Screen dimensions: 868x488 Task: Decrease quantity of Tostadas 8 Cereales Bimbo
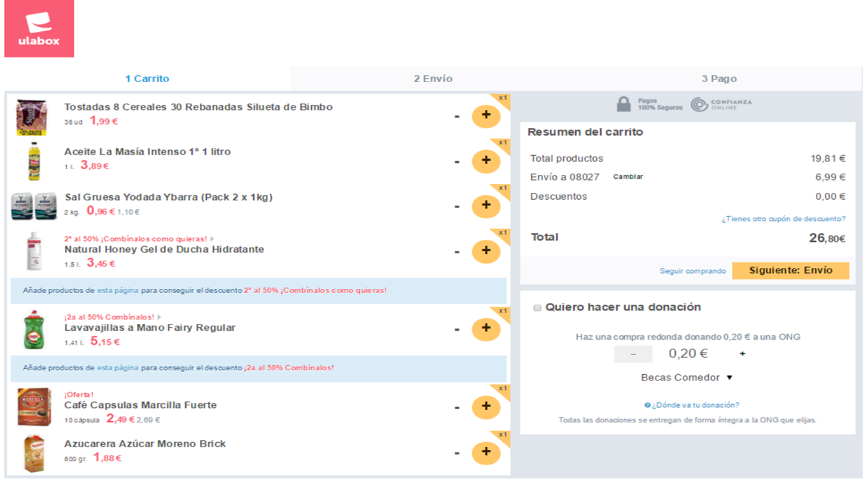click(457, 116)
